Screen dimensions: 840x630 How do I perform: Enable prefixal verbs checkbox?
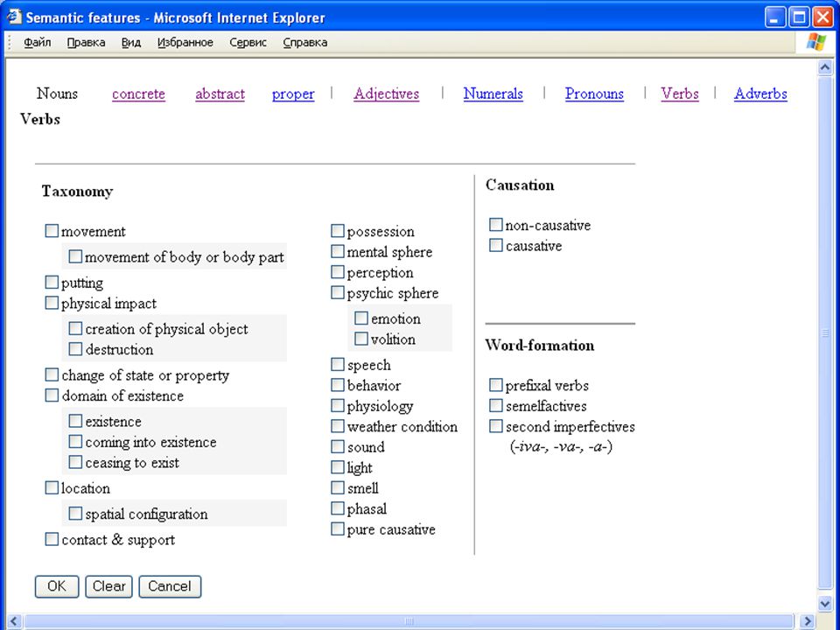496,385
